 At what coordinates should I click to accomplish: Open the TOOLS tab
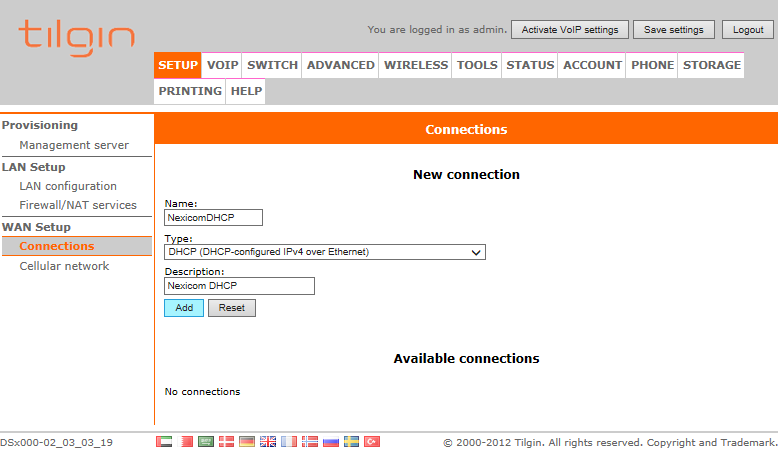477,65
